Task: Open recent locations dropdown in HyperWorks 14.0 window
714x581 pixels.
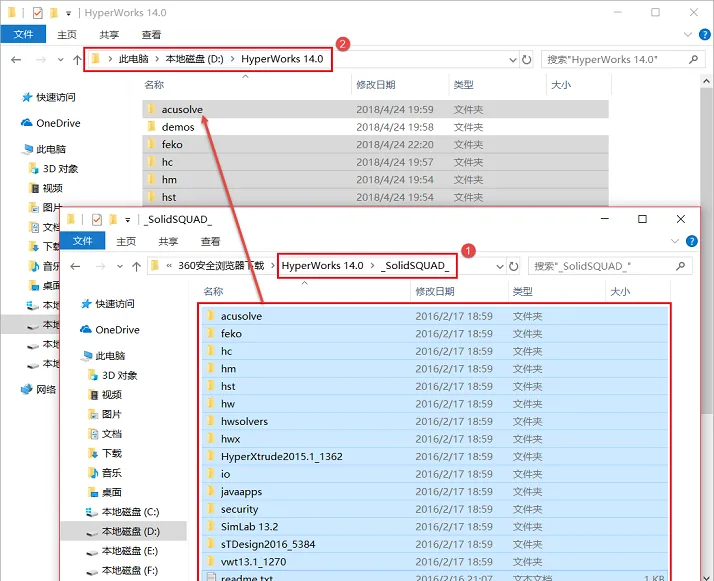Action: tap(61, 60)
